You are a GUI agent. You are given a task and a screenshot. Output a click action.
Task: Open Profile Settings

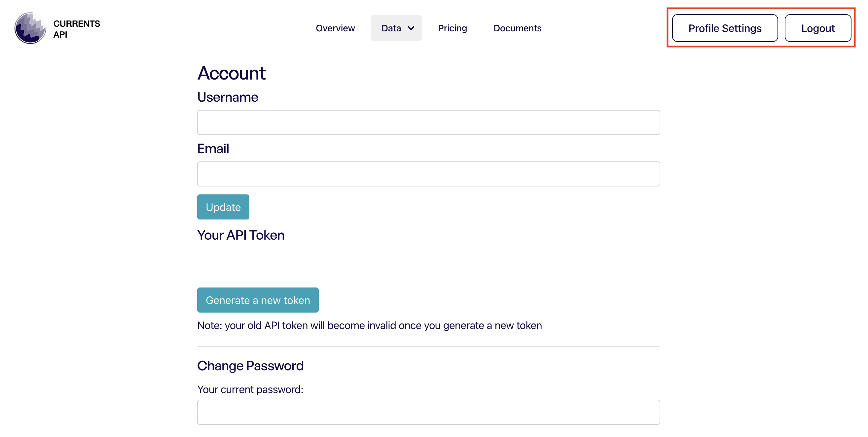pos(725,28)
